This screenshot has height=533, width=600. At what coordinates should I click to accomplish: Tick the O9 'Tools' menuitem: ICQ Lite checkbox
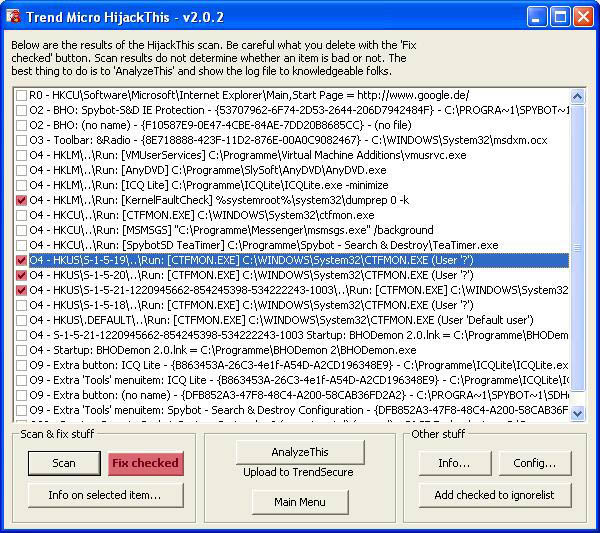(21, 380)
